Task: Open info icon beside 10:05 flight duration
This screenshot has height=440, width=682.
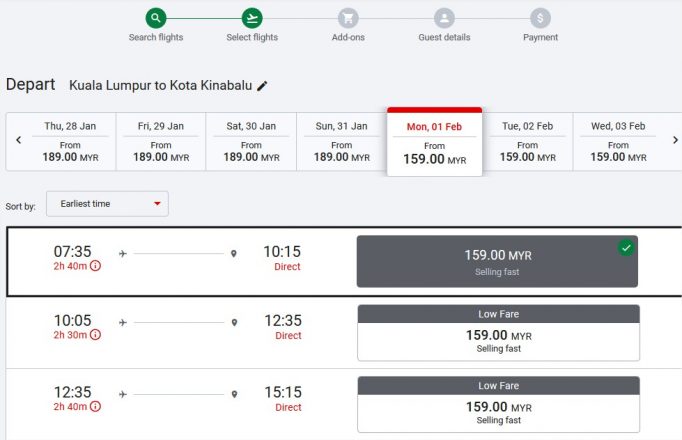Action: pyautogui.click(x=95, y=335)
